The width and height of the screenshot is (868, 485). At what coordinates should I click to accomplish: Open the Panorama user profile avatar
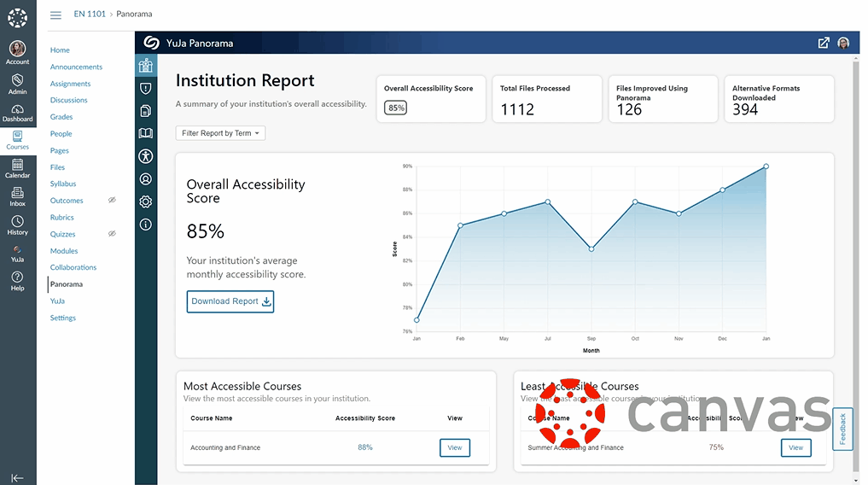[x=843, y=44]
